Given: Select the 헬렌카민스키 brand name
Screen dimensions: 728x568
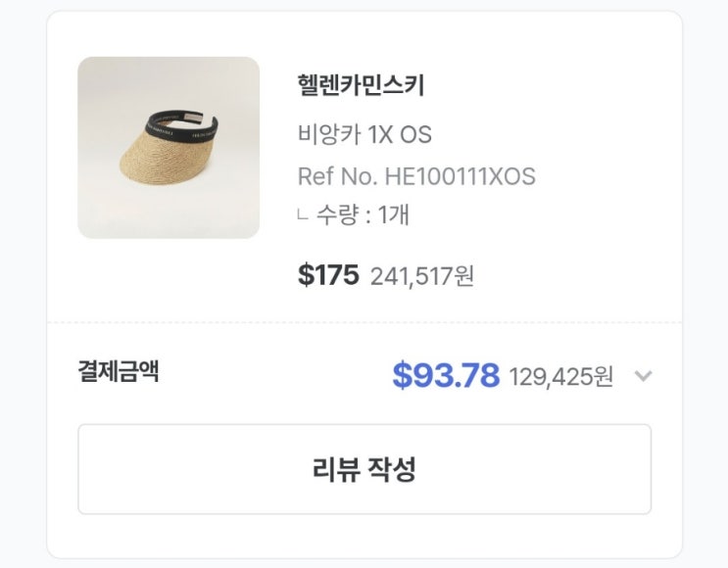Looking at the screenshot, I should click(361, 86).
